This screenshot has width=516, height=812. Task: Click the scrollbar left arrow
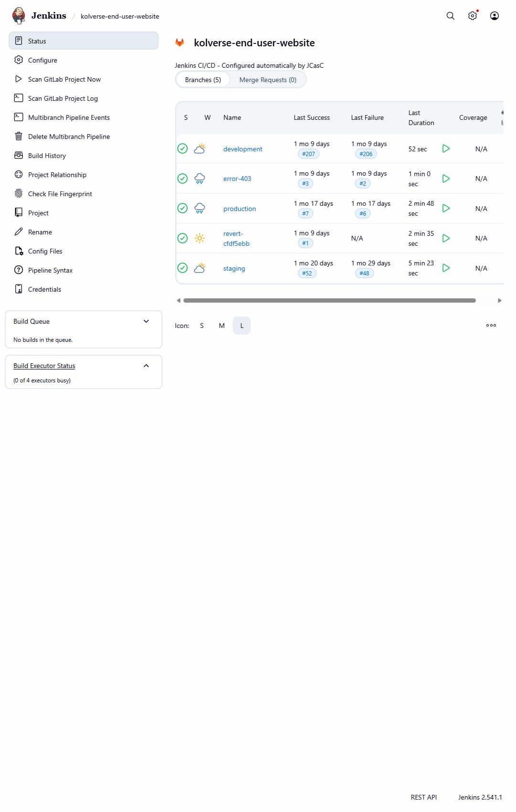click(x=179, y=300)
